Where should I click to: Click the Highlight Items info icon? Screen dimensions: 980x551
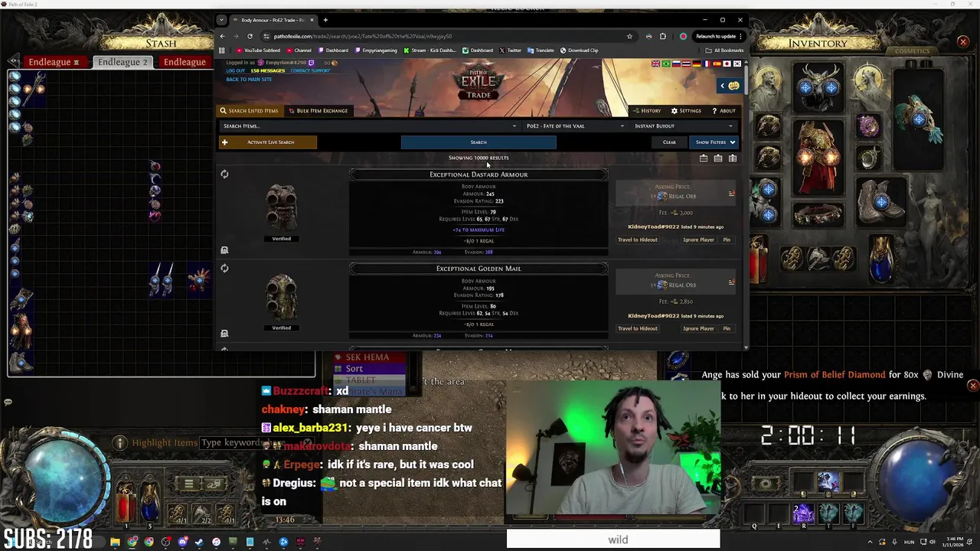click(120, 443)
